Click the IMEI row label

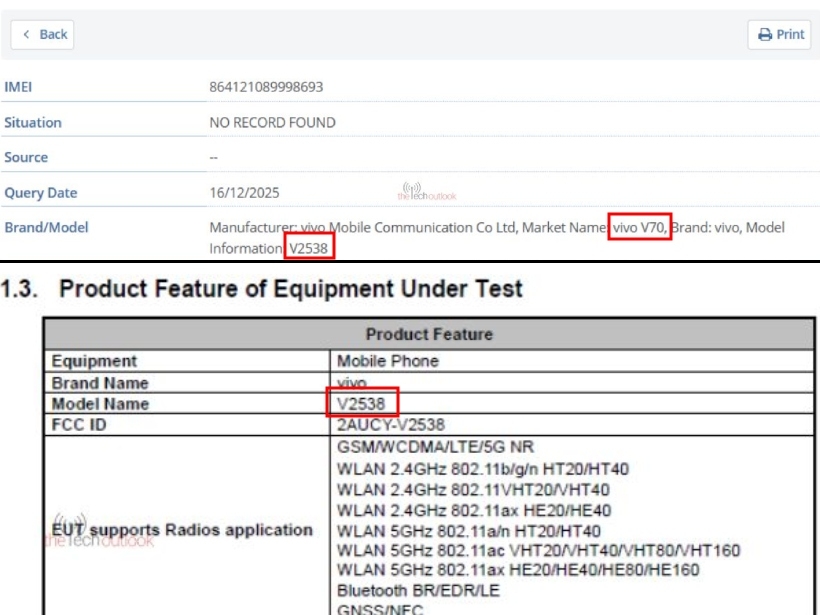tap(18, 87)
